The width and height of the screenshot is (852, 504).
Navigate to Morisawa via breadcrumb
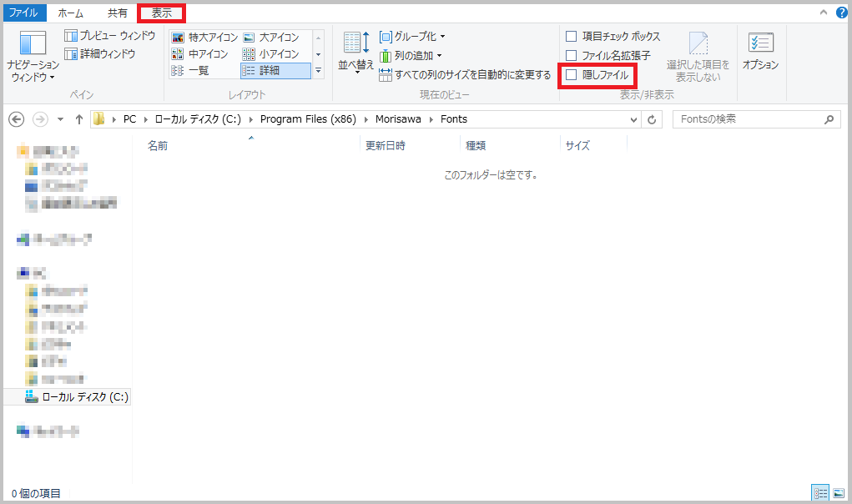point(398,119)
